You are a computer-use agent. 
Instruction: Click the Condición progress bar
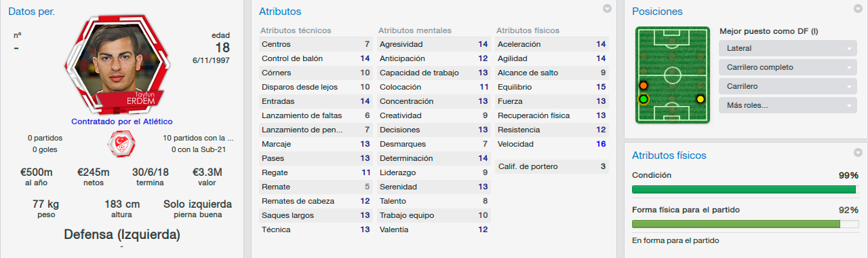pos(745,189)
